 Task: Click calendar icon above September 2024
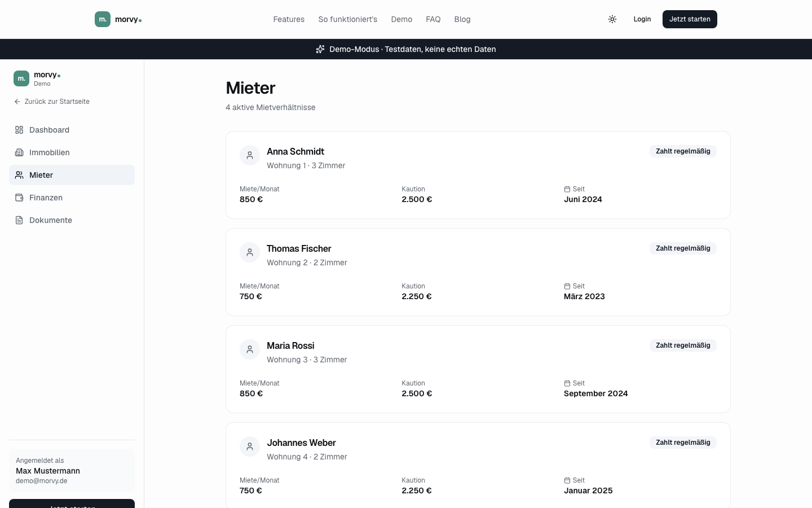point(567,383)
